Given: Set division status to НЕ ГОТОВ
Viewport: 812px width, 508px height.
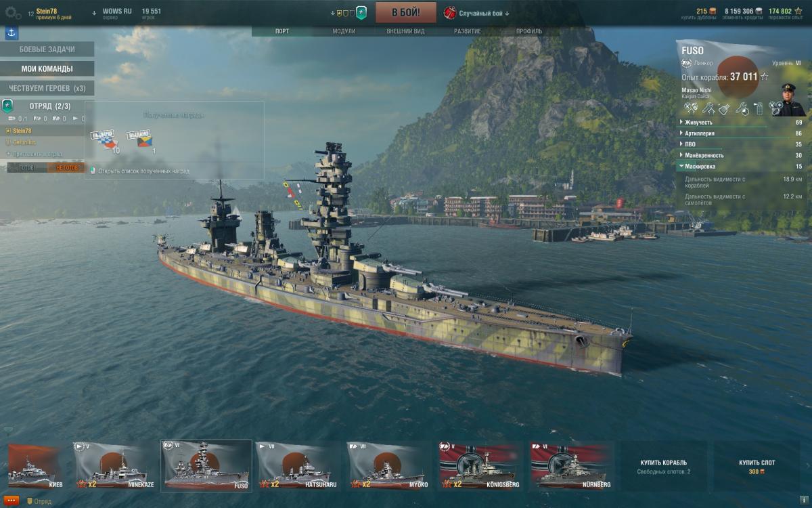Looking at the screenshot, I should [66, 168].
